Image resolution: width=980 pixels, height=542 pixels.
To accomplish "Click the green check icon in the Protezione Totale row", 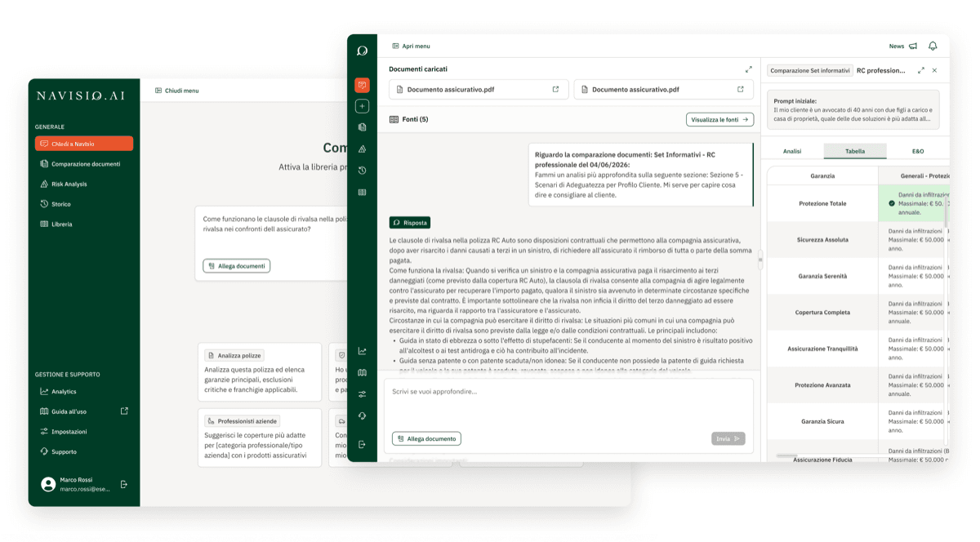I will tap(892, 203).
